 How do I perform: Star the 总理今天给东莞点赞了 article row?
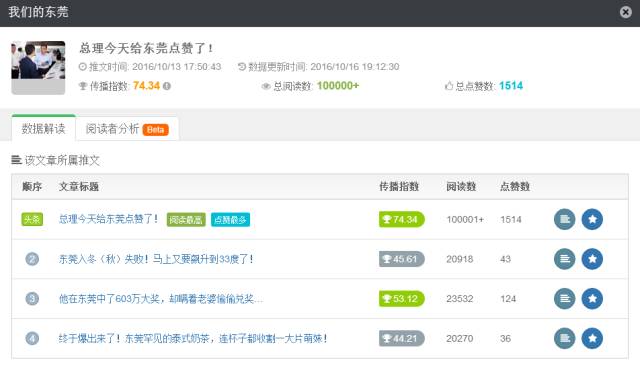pos(592,219)
